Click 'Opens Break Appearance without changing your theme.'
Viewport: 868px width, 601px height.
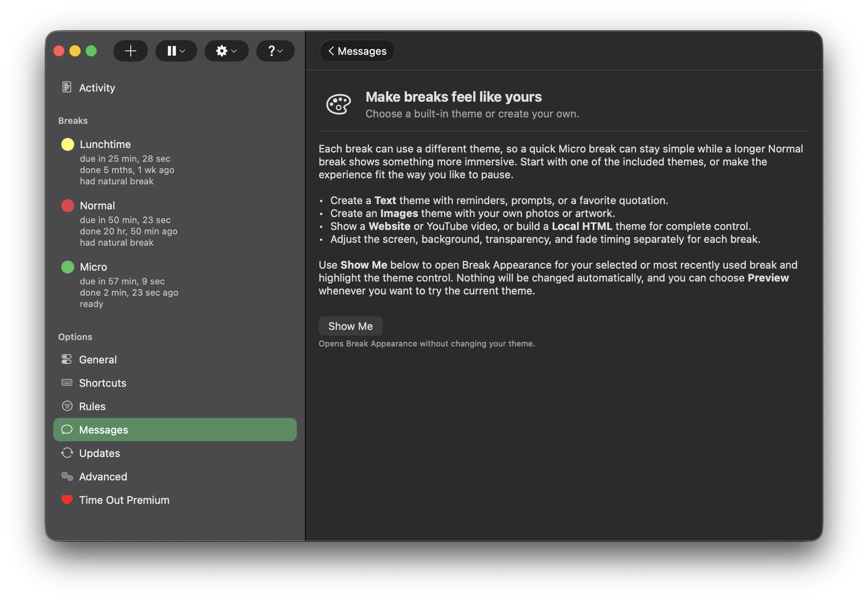(427, 343)
